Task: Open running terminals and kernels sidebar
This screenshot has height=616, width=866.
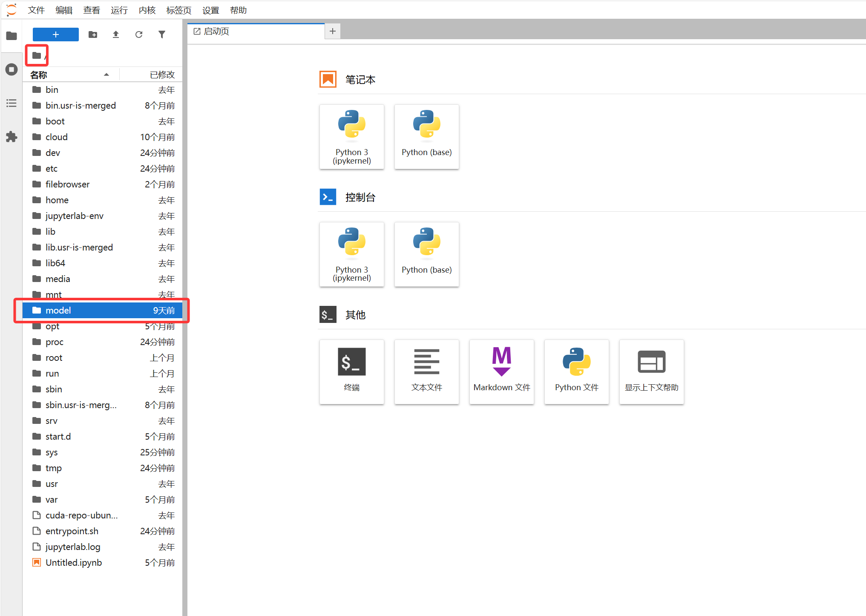Action: (x=12, y=69)
